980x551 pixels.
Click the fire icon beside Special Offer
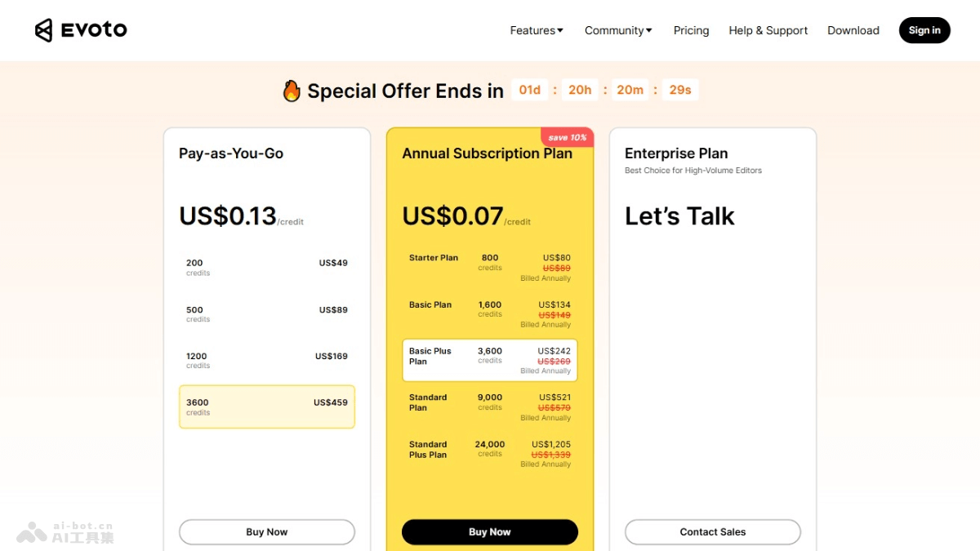pos(292,91)
